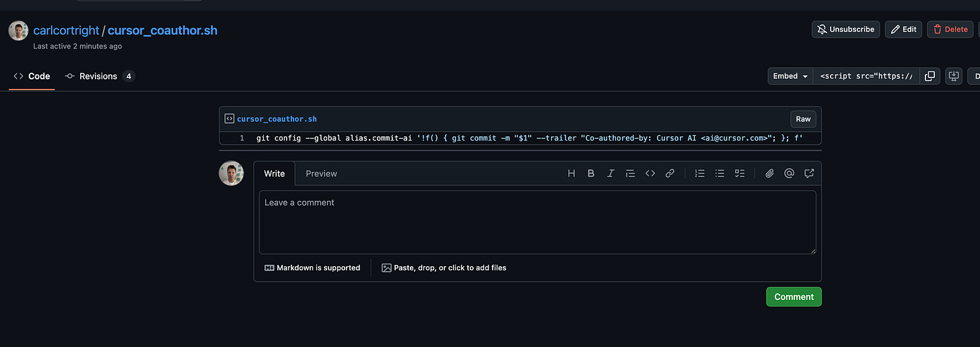Click the attach files paperclip icon
This screenshot has width=980, height=347.
click(x=769, y=173)
